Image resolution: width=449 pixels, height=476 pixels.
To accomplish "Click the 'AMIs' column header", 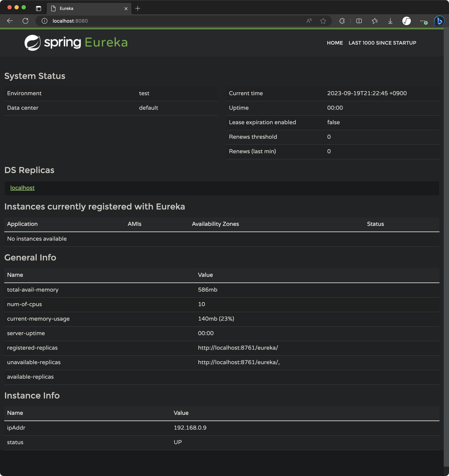I will point(134,224).
